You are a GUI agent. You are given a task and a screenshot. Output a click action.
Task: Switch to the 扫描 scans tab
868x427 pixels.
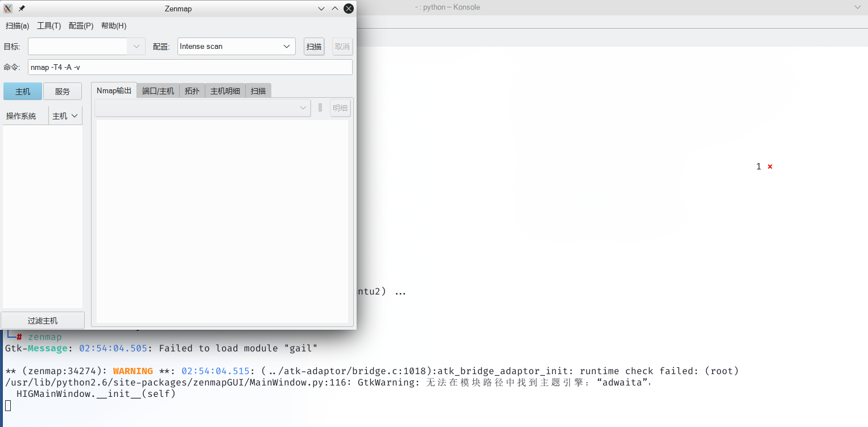[x=258, y=91]
